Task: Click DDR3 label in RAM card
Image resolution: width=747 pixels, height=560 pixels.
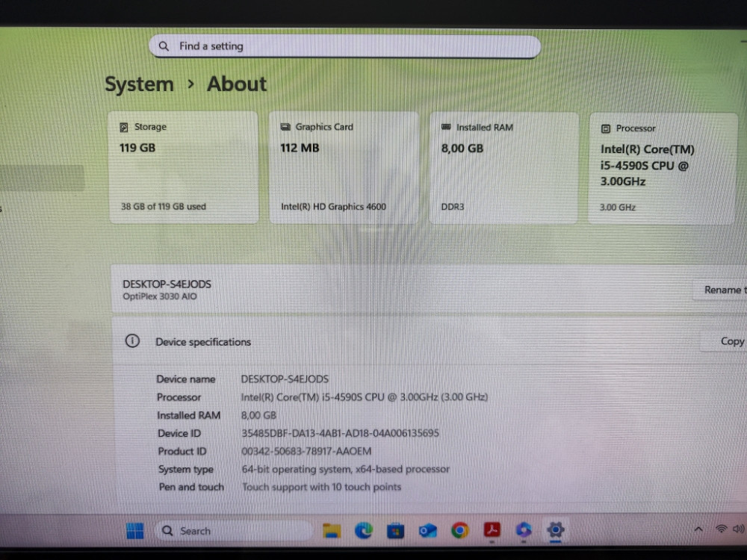Action: tap(453, 207)
